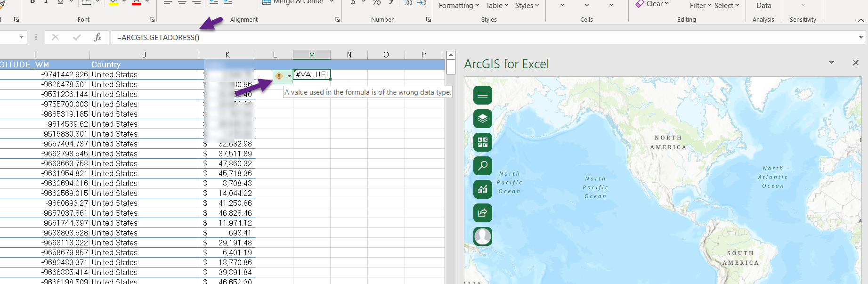Viewport: 868px width, 284px height.
Task: Click the Country header cell
Action: click(106, 65)
